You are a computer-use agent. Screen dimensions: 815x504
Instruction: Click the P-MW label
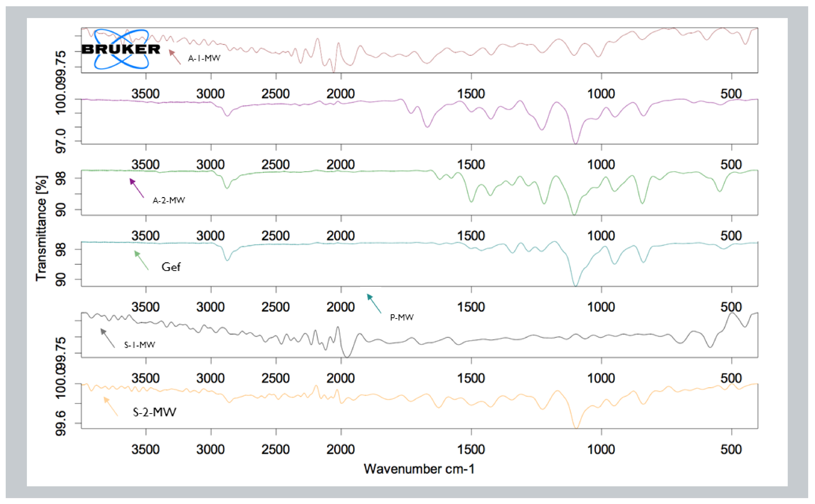tap(402, 317)
